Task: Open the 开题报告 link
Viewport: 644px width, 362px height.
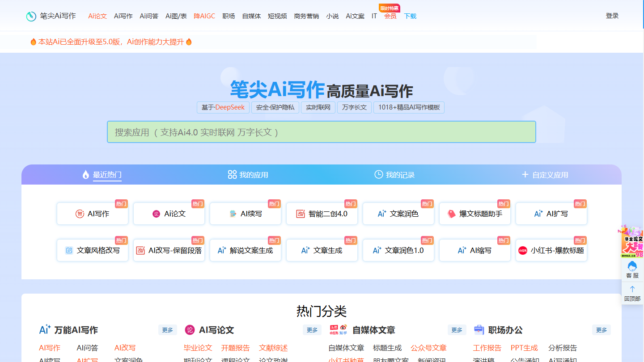Action: point(235,348)
